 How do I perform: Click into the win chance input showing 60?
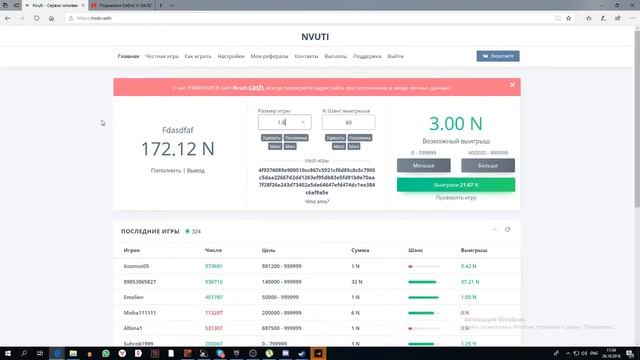349,122
